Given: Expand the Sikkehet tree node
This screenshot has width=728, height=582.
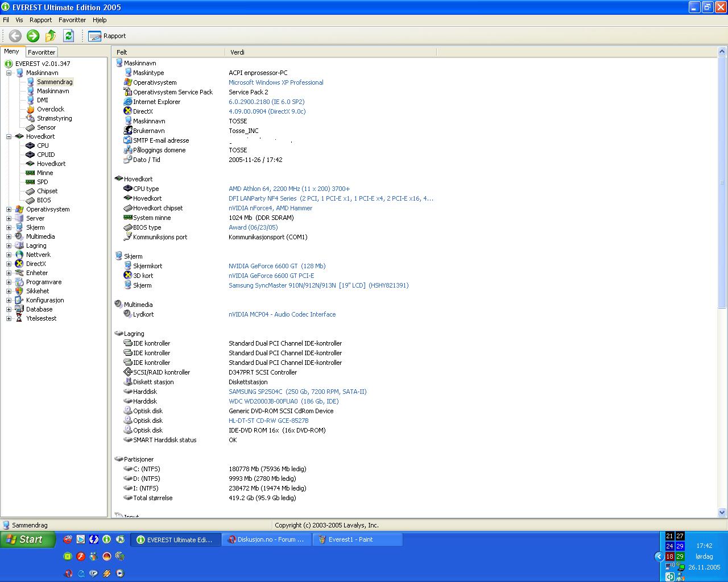Looking at the screenshot, I should 9,291.
